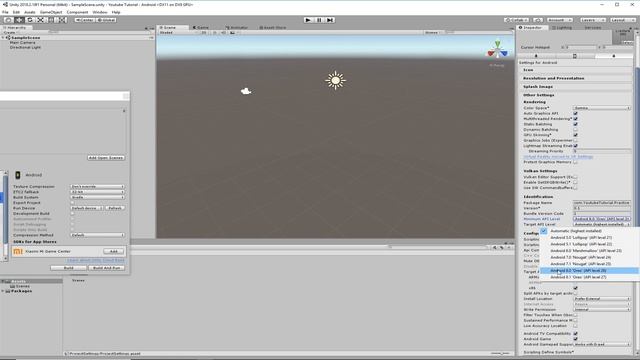Toggle Auto Graphics API checkbox
Viewport: 640px width, 360px height.
pyautogui.click(x=576, y=113)
